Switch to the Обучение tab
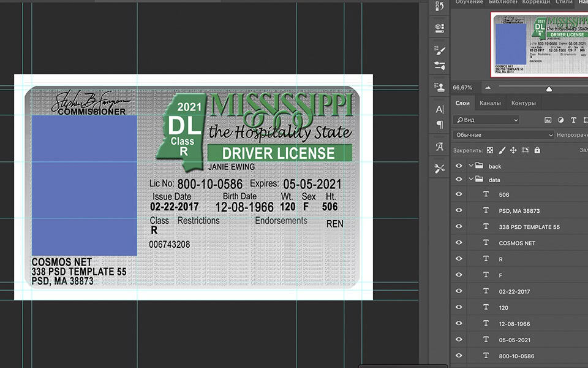The width and height of the screenshot is (588, 368). coord(469,2)
